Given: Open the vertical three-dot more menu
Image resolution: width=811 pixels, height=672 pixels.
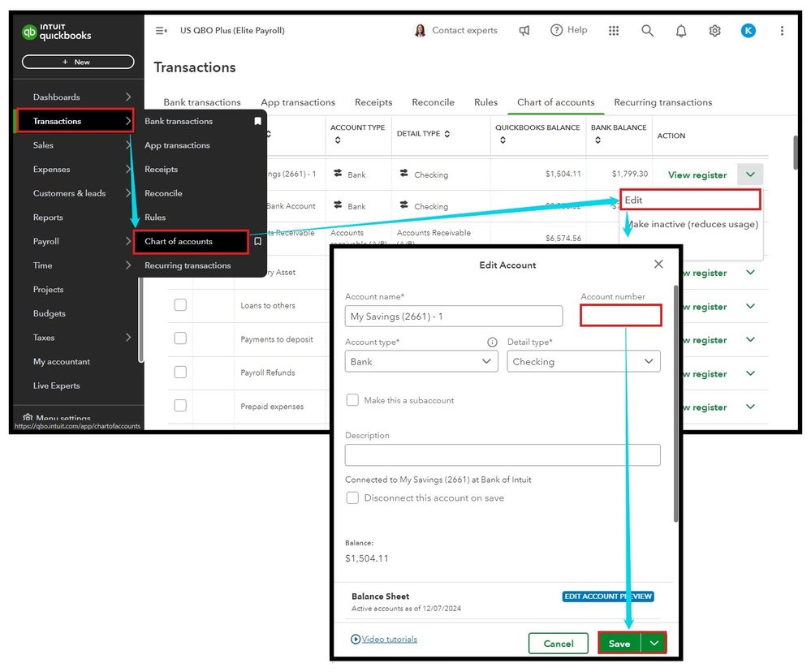Looking at the screenshot, I should point(782,31).
